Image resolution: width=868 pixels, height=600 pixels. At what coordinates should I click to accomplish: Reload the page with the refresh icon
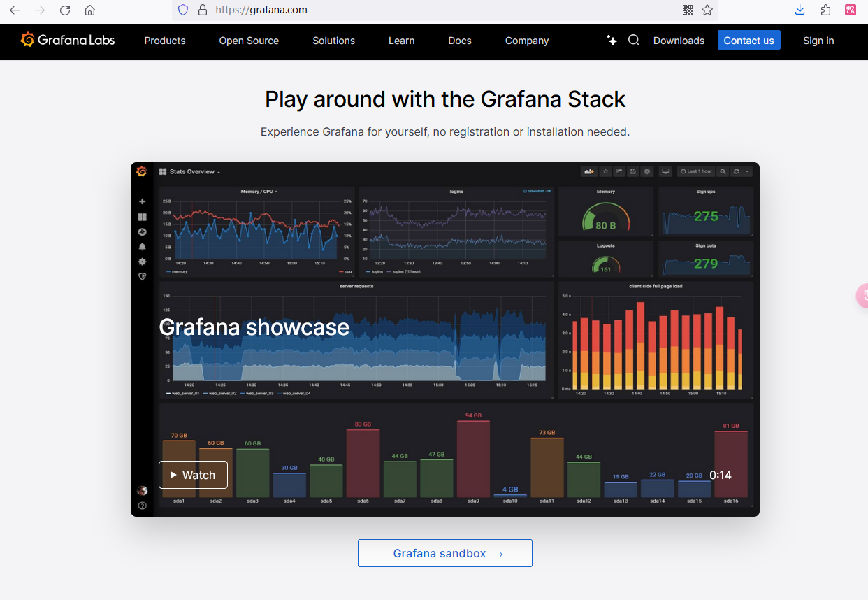[65, 10]
